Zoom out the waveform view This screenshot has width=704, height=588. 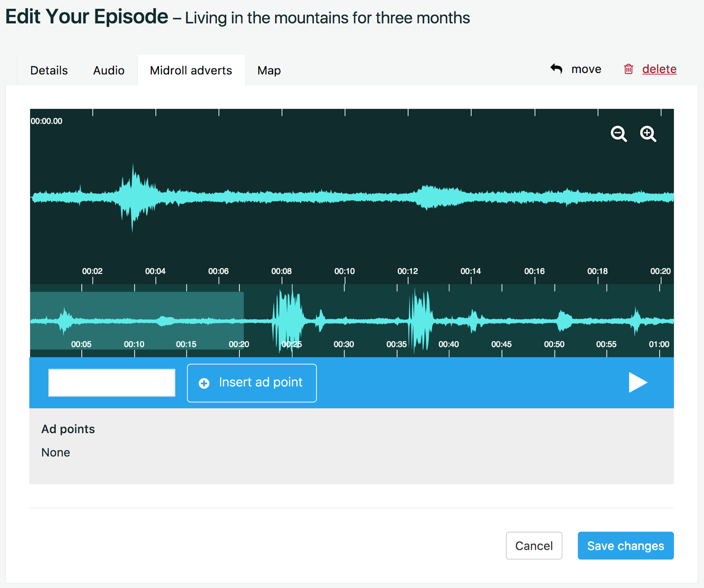619,134
